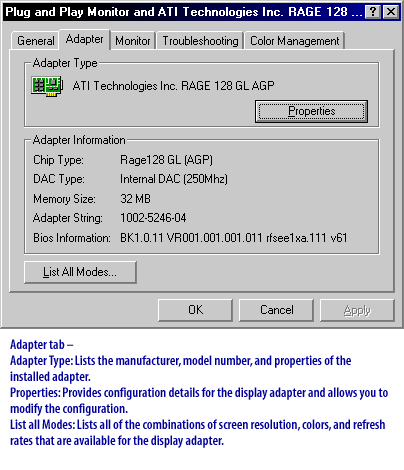The image size is (404, 470).
Task: Click the Cancel button
Action: point(277,310)
